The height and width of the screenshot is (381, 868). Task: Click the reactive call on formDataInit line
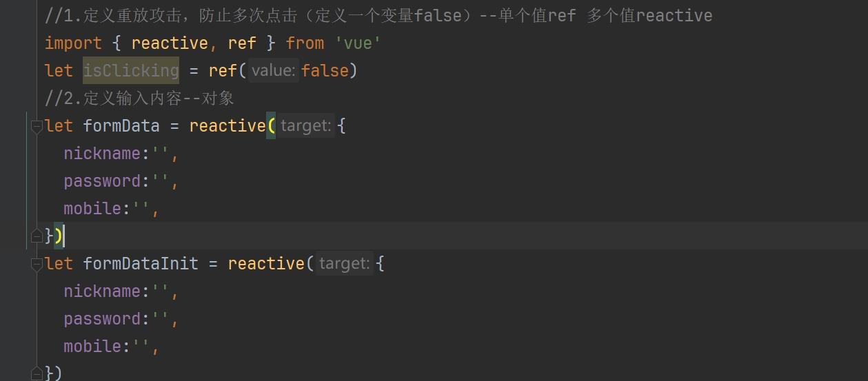pos(266,263)
